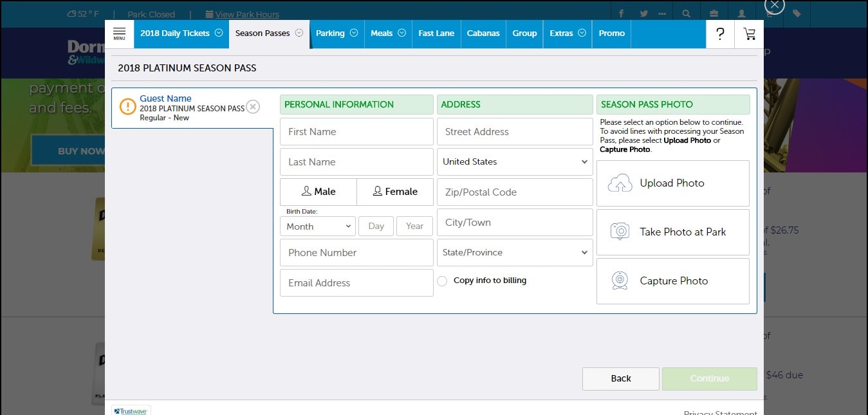Select Male gender option

point(319,192)
